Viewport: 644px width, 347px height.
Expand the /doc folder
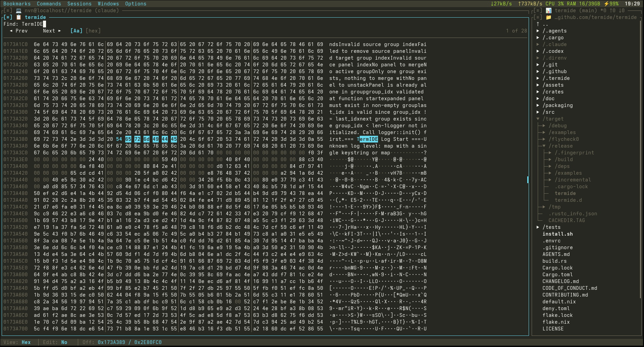pyautogui.click(x=538, y=99)
